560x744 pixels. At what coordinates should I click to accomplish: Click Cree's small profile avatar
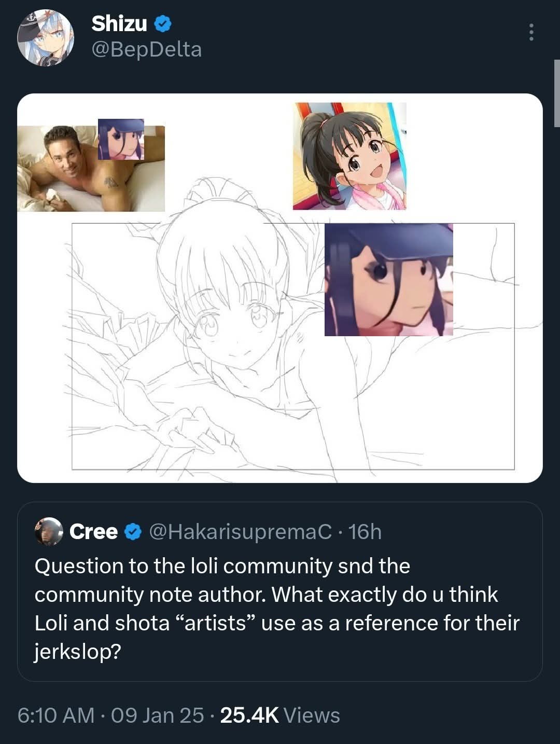click(48, 531)
